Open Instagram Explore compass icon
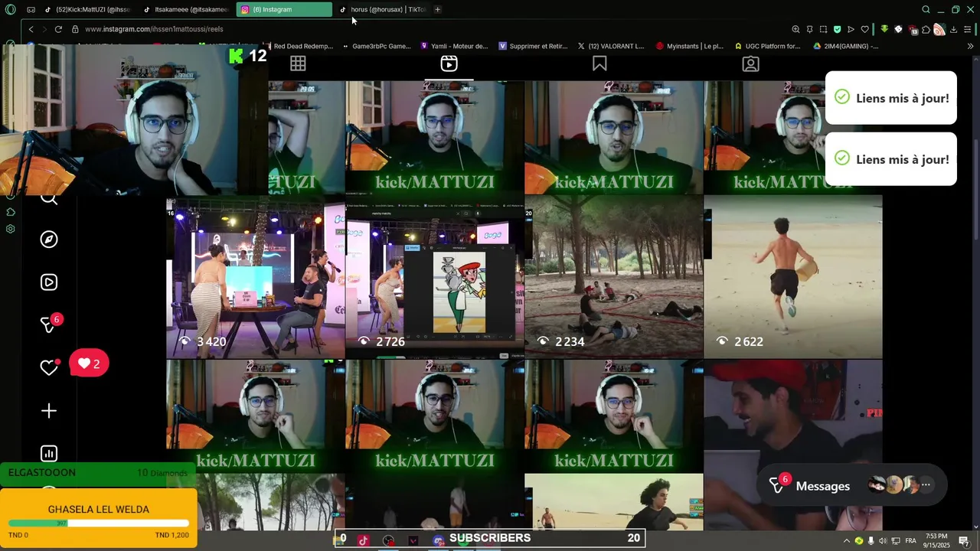Viewport: 980px width, 551px height. [49, 240]
